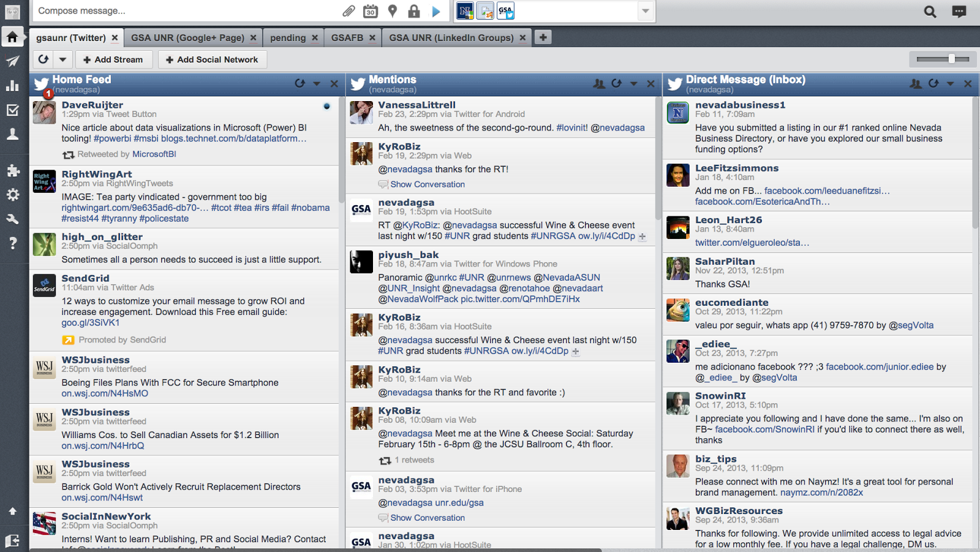Expand ow.ly link in nevadagsa RT tweet

642,236
